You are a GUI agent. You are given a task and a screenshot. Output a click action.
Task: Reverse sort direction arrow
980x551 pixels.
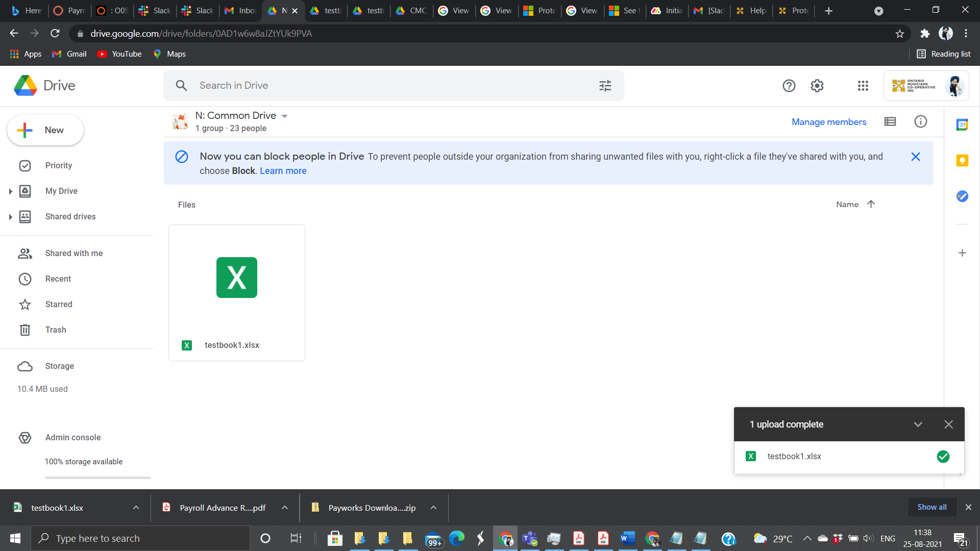[x=871, y=204]
